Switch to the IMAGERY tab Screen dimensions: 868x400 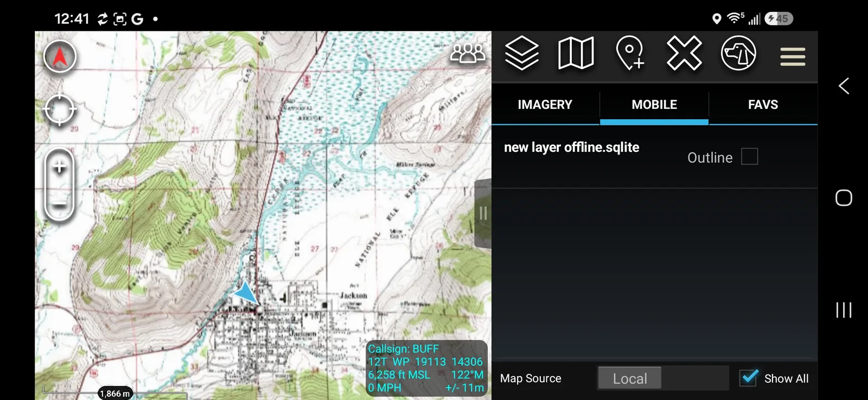(x=545, y=105)
